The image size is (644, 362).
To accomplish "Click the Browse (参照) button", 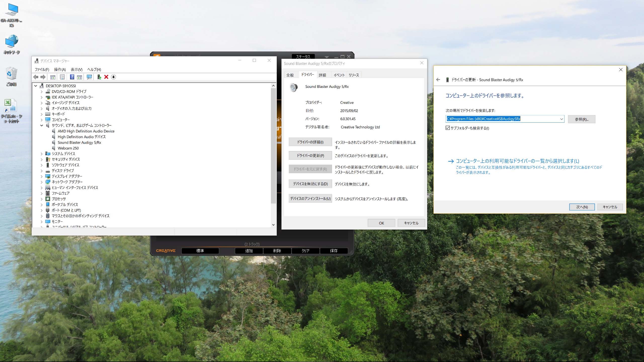I will [x=581, y=119].
